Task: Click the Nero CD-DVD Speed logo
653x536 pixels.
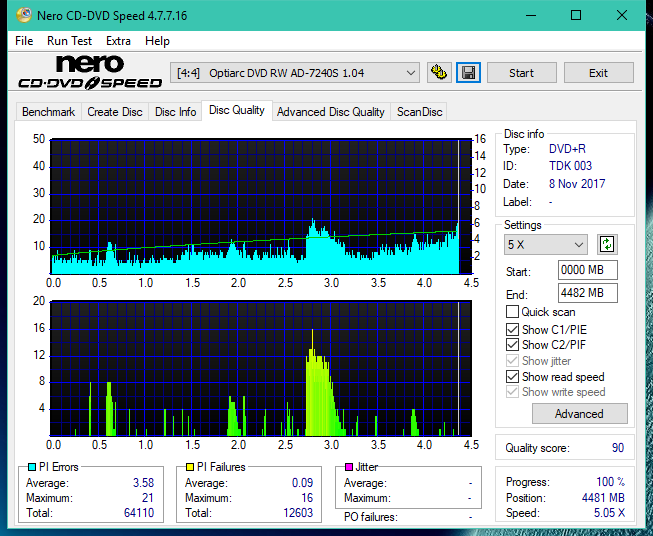Action: point(90,72)
